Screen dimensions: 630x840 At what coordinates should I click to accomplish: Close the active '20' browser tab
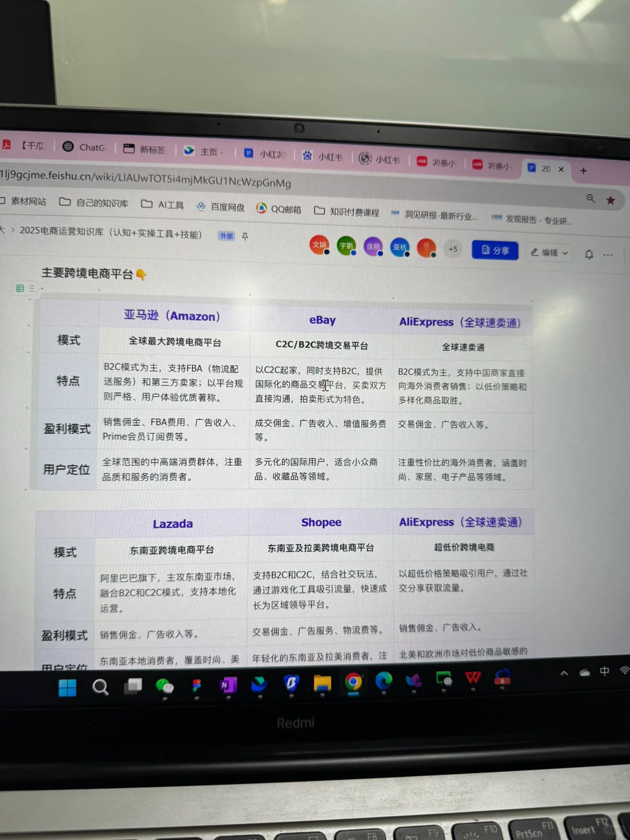pos(561,169)
